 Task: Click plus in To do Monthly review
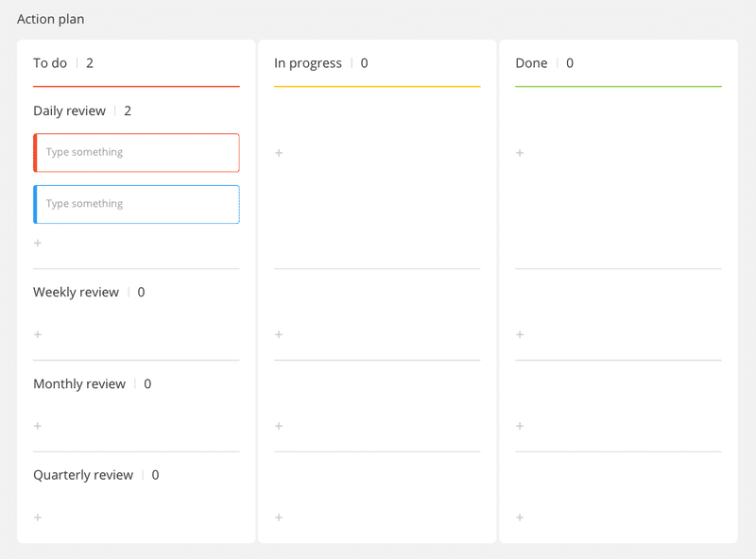(x=38, y=426)
